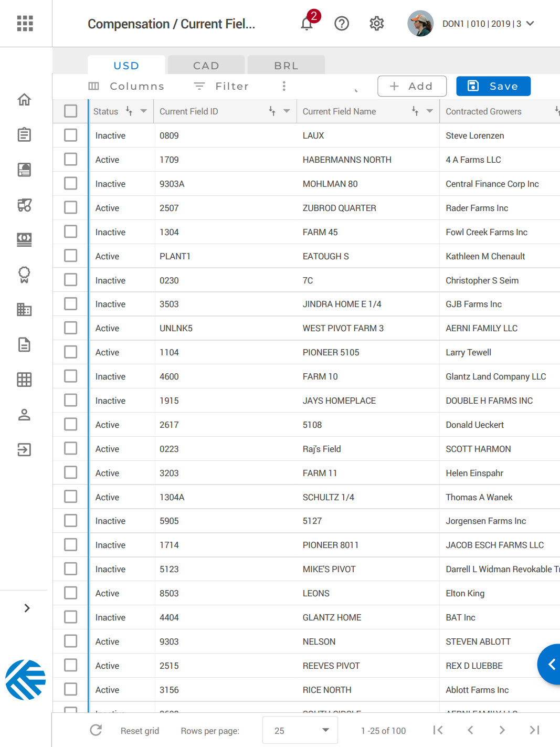Expand the Current Field ID column menu
This screenshot has width=560, height=747.
click(x=287, y=111)
